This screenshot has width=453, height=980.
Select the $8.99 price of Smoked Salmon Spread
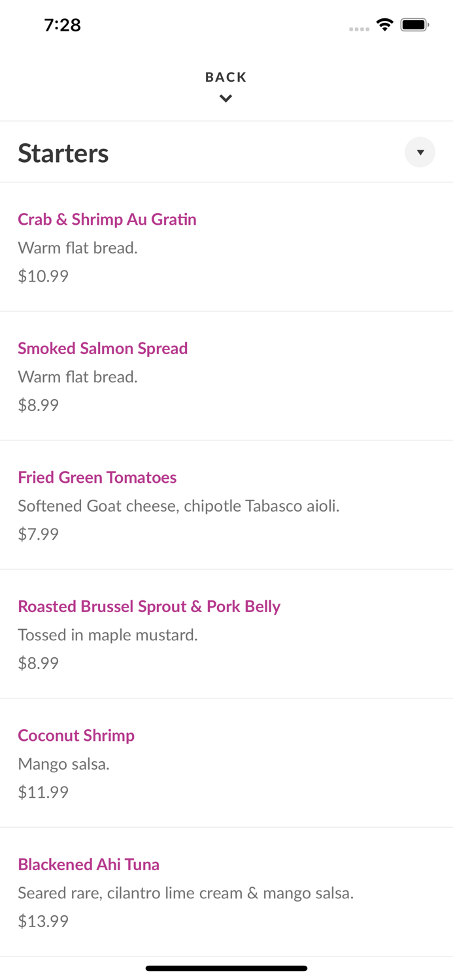(x=38, y=404)
